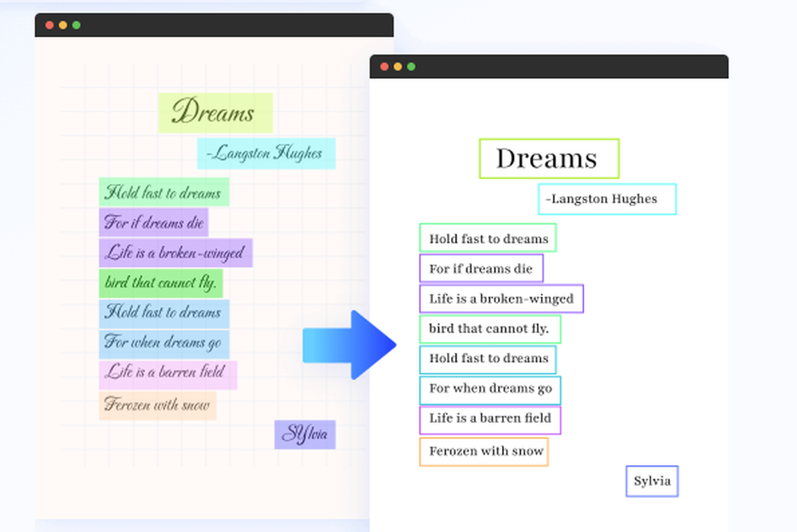Click the yellow minimize dot on right window
797x532 pixels.
pos(398,67)
